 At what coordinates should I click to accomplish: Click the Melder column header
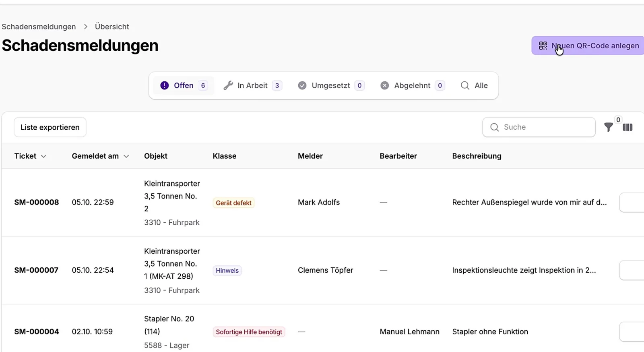(x=310, y=156)
